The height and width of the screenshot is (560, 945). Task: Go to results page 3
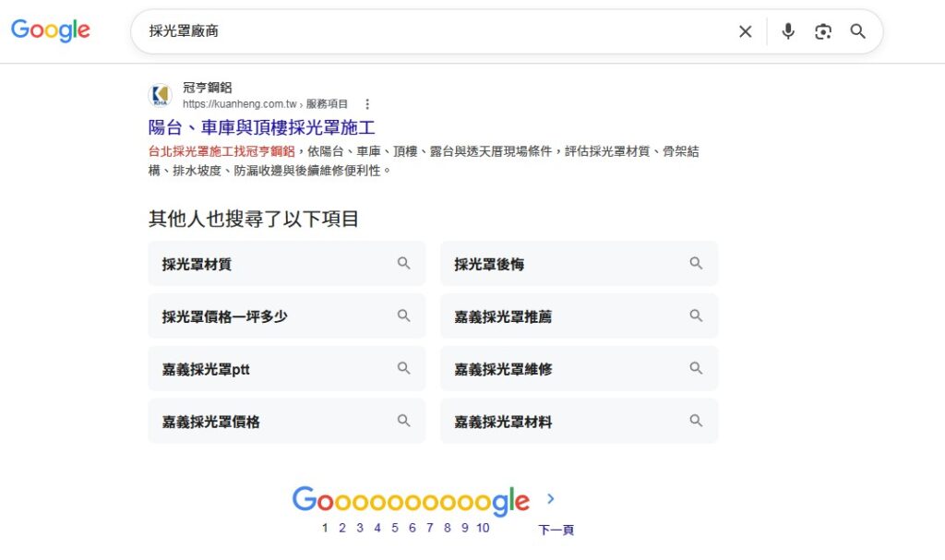point(360,528)
